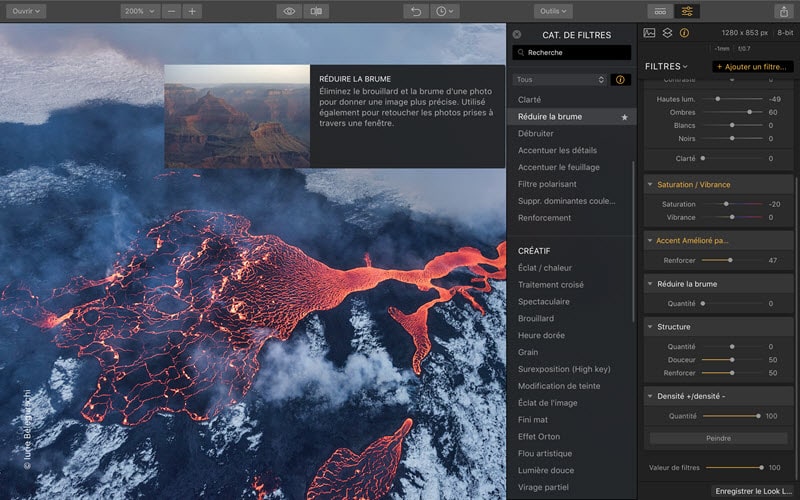800x500 pixels.
Task: Open the history clock dropdown
Action: pyautogui.click(x=444, y=11)
